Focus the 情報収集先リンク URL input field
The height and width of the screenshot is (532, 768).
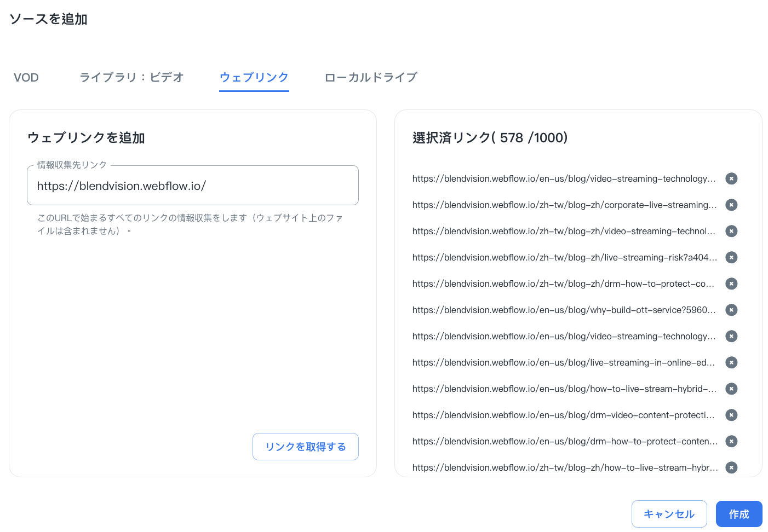tap(192, 186)
